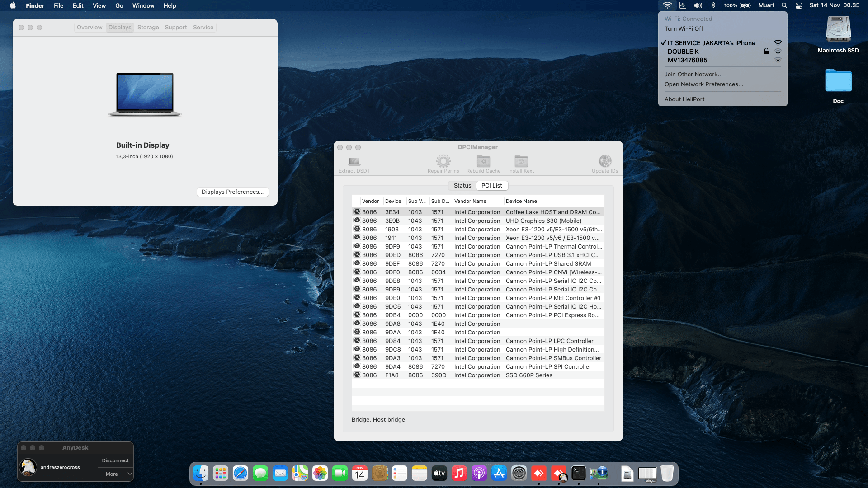Screen dimensions: 868x488
Task: Open Terminal from the Dock
Action: 578,473
